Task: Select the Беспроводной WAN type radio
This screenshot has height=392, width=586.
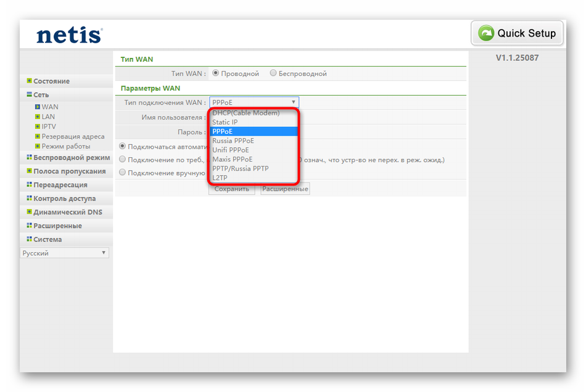Action: point(273,73)
